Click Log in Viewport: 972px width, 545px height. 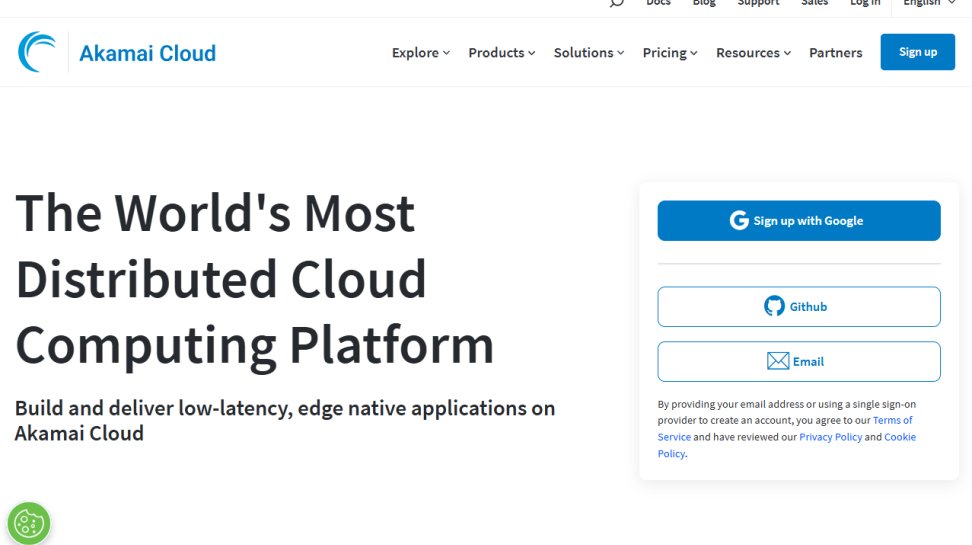[x=865, y=3]
